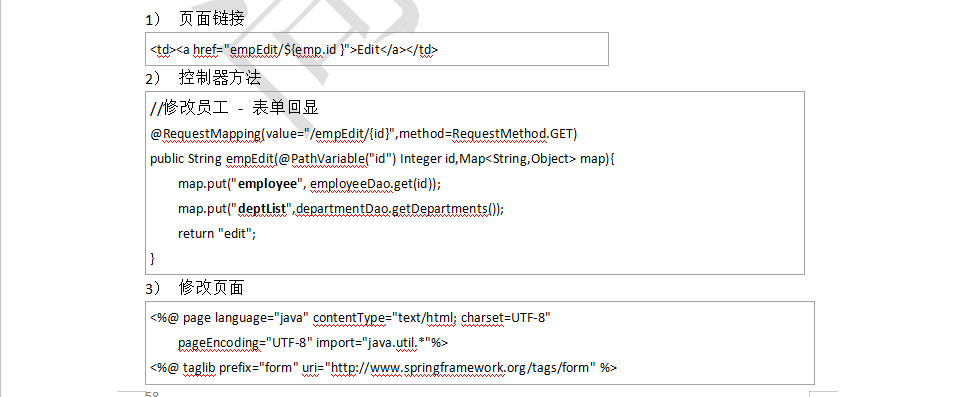Click the return "edit" statement
The height and width of the screenshot is (397, 953).
(x=217, y=233)
